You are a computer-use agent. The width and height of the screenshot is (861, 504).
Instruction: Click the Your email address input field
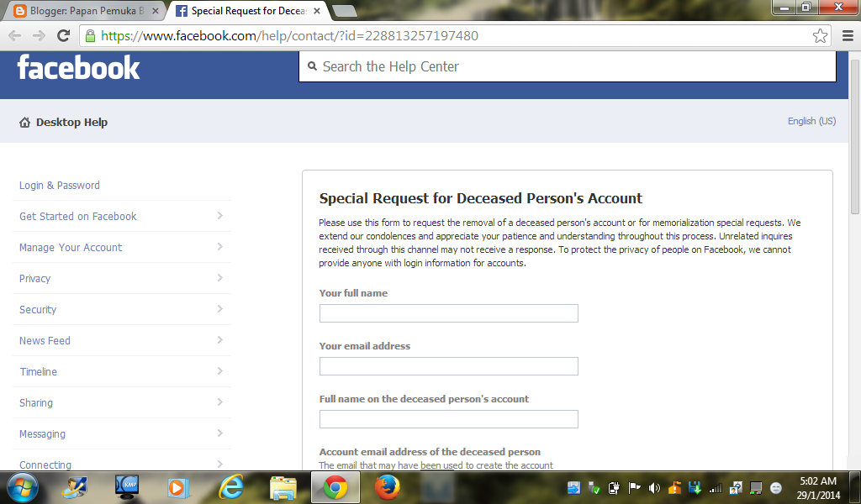(x=449, y=366)
